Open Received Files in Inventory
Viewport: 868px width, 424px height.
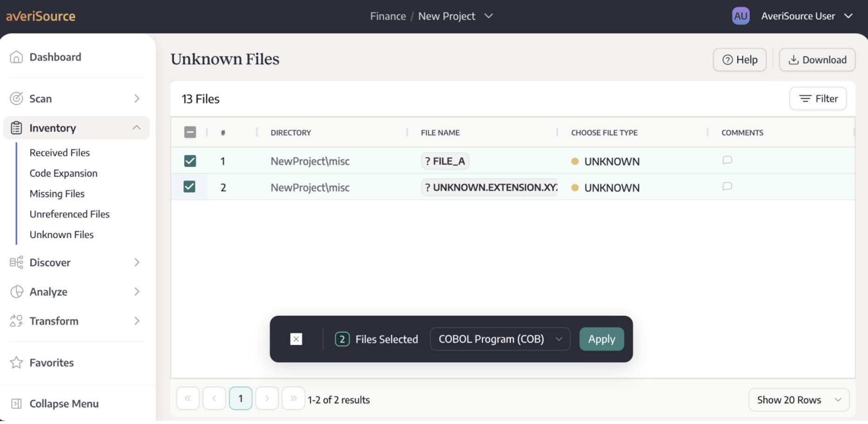coord(60,152)
